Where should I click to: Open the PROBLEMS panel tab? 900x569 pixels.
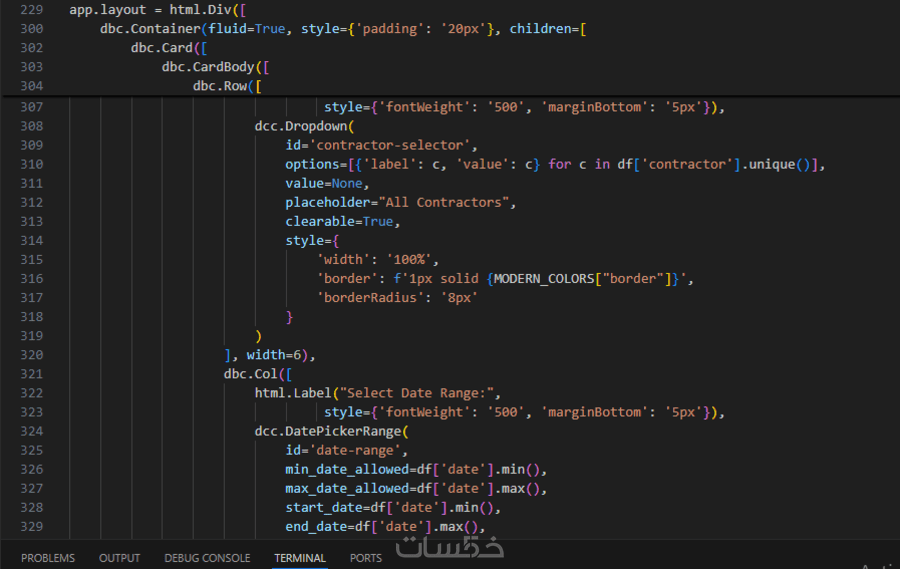pos(48,558)
